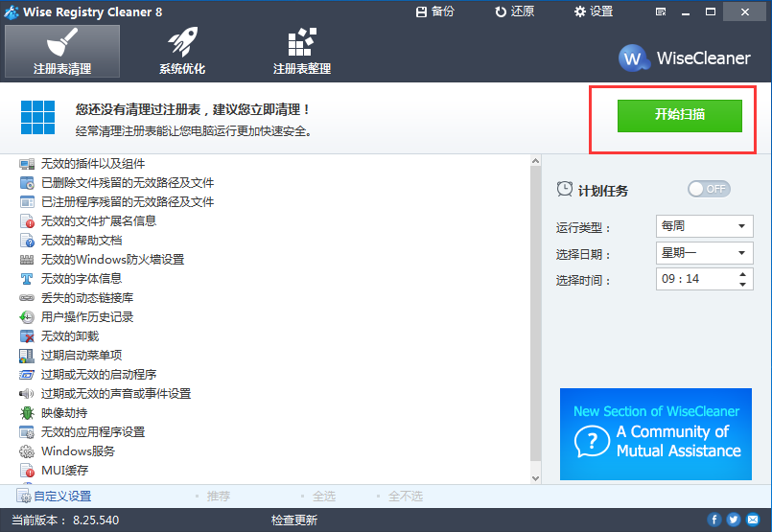The image size is (772, 532).
Task: Click the WiseCleaner community banner
Action: click(655, 433)
